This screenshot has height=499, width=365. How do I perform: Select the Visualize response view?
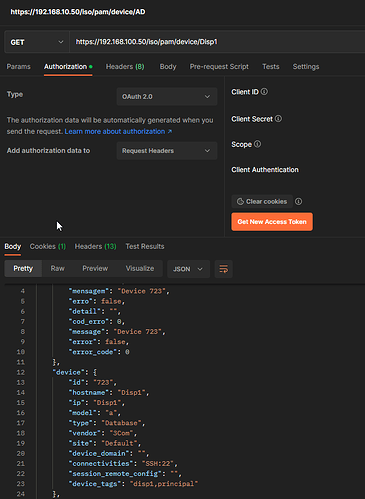pos(140,268)
